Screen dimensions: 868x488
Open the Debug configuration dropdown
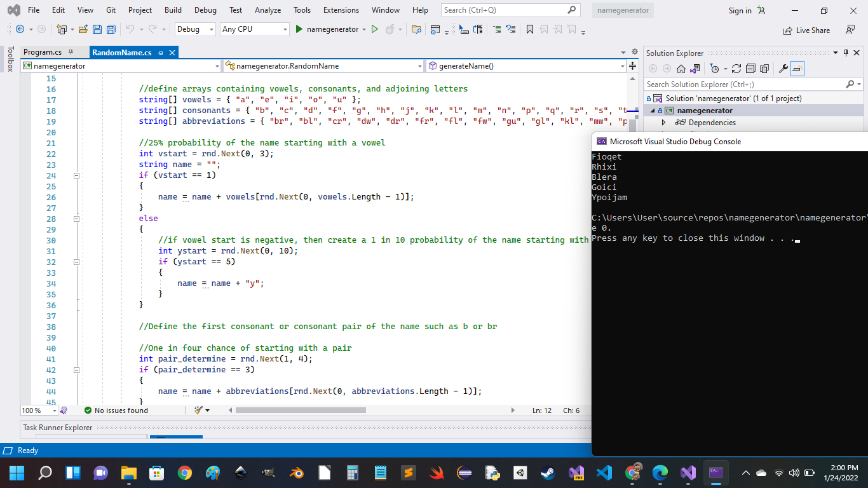(194, 29)
